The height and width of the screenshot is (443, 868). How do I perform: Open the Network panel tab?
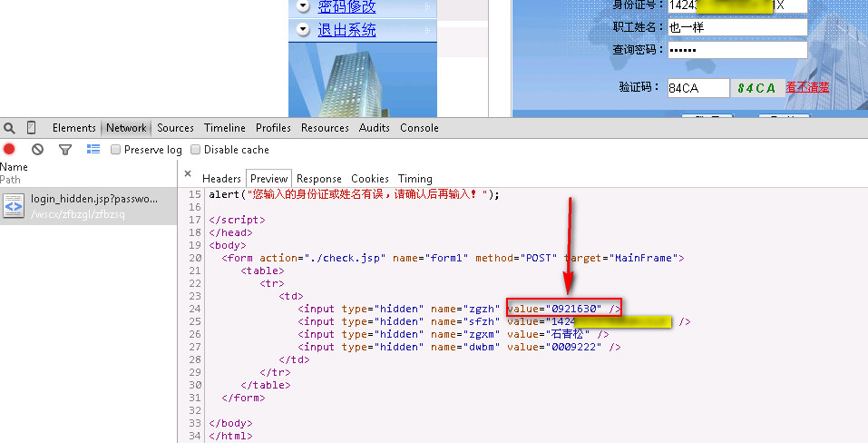[126, 128]
